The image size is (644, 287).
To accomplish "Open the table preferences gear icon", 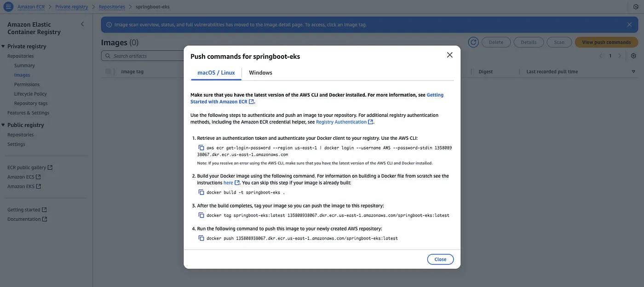I will 633,56.
